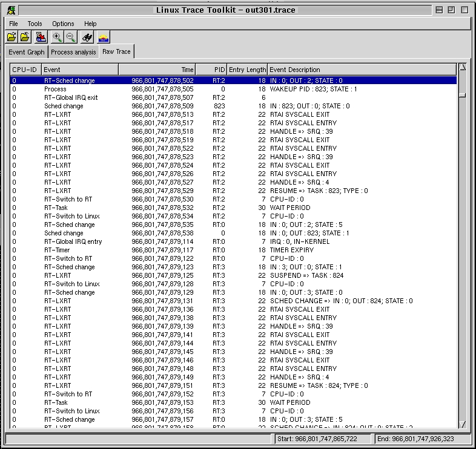Select Sched change row IN : 0; OUT : 823
The height and width of the screenshot is (449, 476).
point(233,233)
